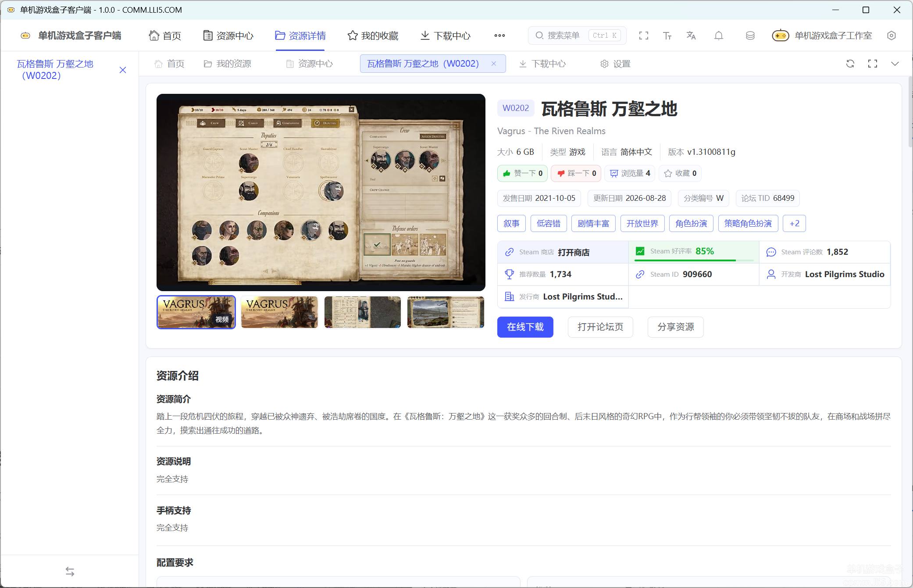
Task: Switch to the 首页 sub-tab
Action: pyautogui.click(x=169, y=64)
